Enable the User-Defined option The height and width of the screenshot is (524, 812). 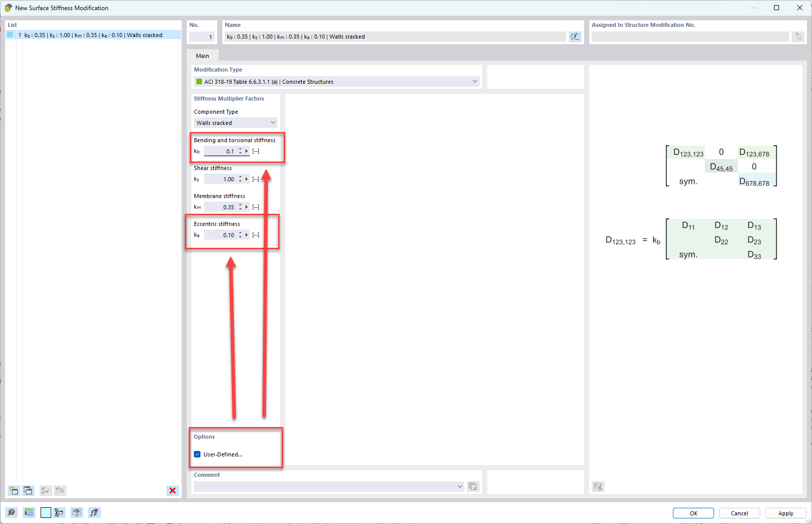click(197, 454)
